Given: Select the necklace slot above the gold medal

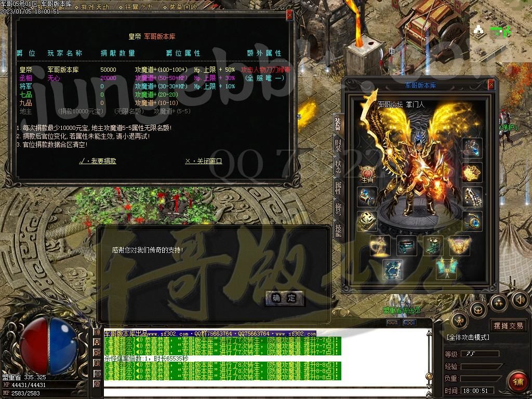Looking at the screenshot, I should [472, 148].
